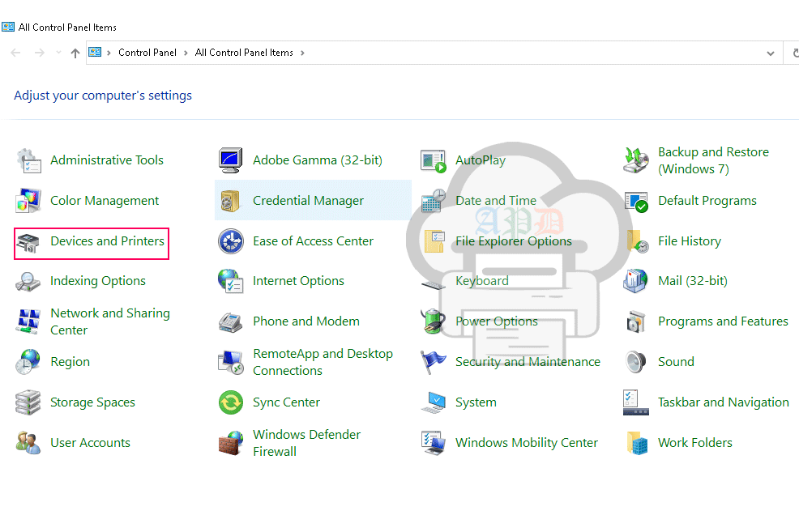Click the window title Control Panel icon

click(8, 27)
